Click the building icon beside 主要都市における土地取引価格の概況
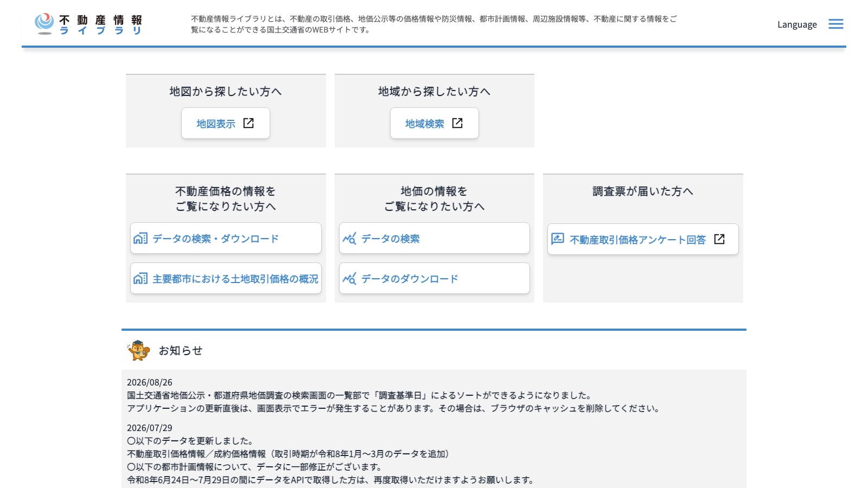 pyautogui.click(x=141, y=278)
